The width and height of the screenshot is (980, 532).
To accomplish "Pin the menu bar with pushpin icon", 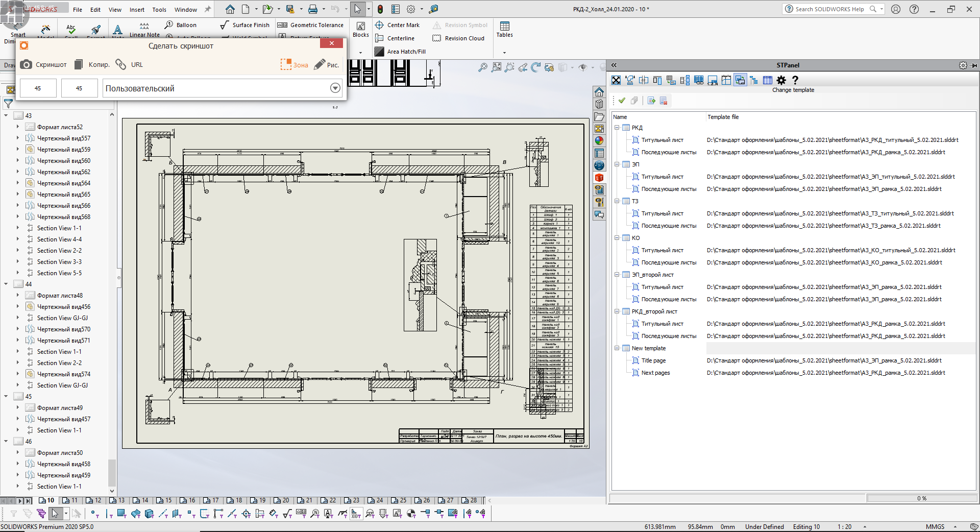I will pyautogui.click(x=207, y=9).
